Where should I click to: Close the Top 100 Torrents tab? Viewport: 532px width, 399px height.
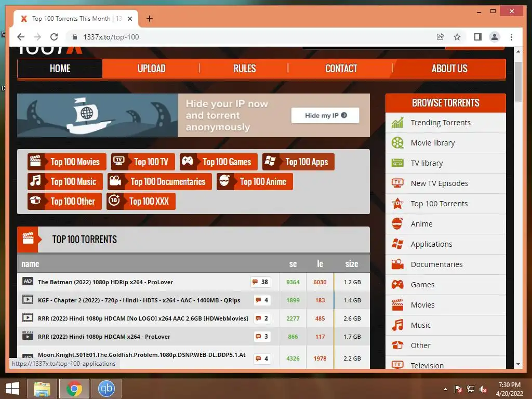(129, 19)
